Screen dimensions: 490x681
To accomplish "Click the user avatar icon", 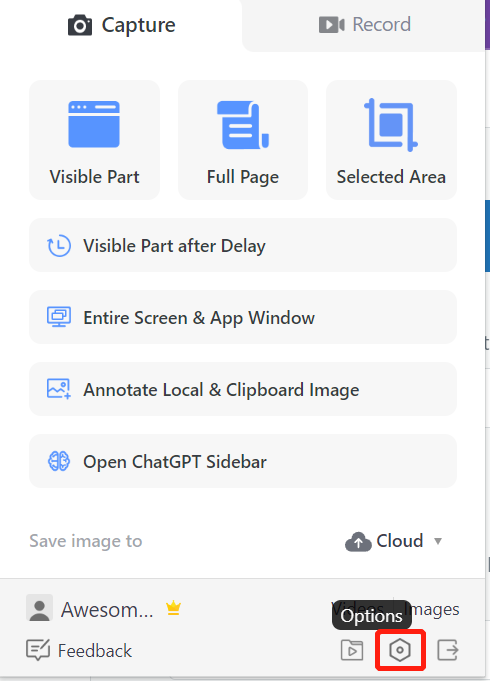I will (40, 608).
